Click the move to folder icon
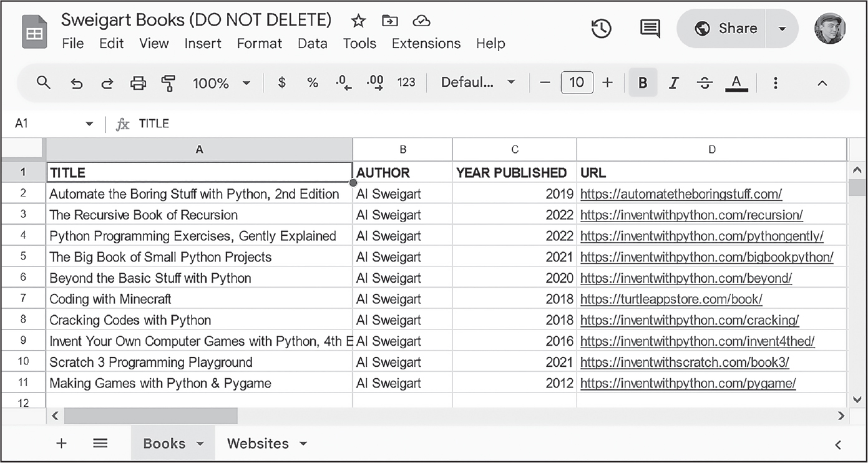This screenshot has height=463, width=868. (390, 21)
